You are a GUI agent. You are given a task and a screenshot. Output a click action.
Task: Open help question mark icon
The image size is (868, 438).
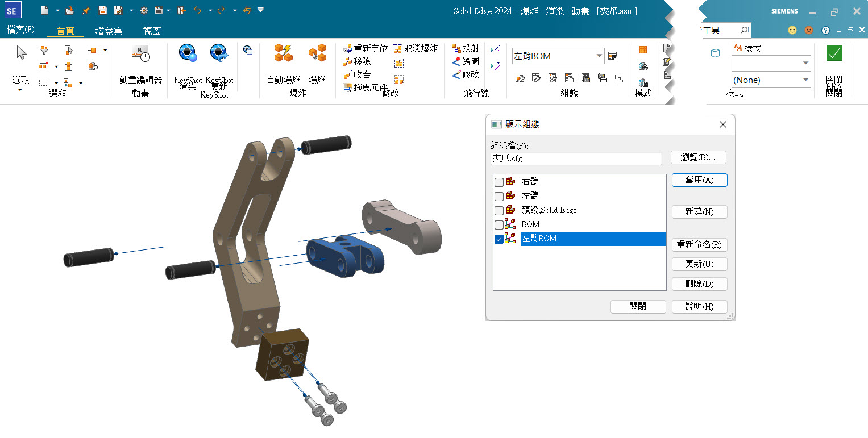pos(825,30)
